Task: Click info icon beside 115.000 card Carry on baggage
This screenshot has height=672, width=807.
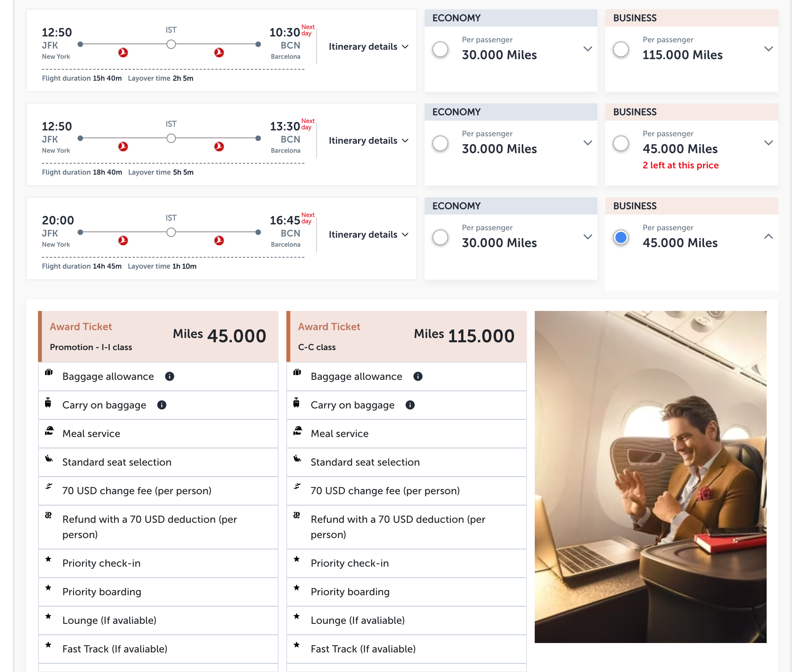Action: (410, 405)
